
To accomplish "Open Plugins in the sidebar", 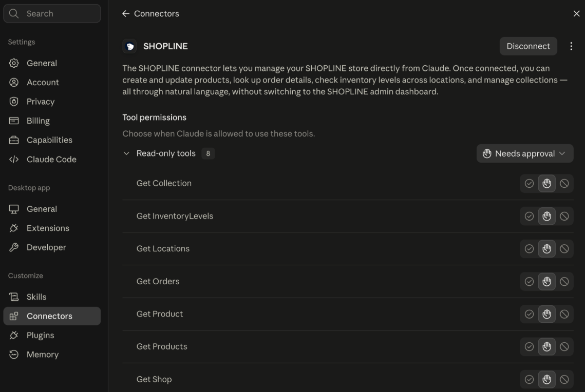I will 52,336.
